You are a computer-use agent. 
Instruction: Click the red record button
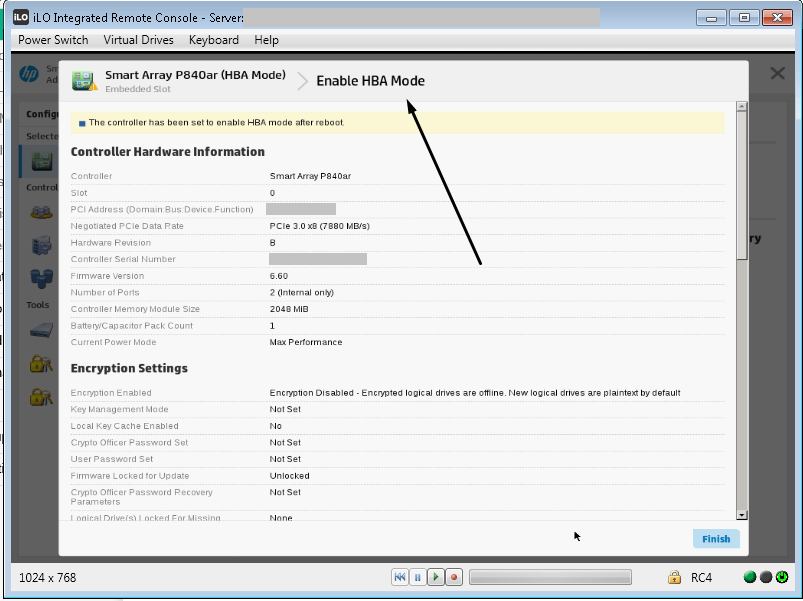pos(454,577)
